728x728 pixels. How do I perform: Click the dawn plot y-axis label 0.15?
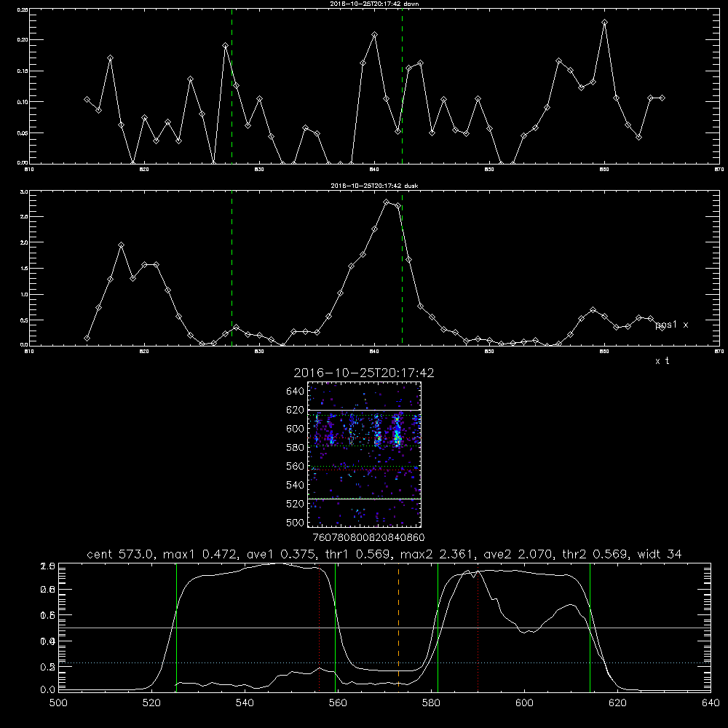coord(23,71)
